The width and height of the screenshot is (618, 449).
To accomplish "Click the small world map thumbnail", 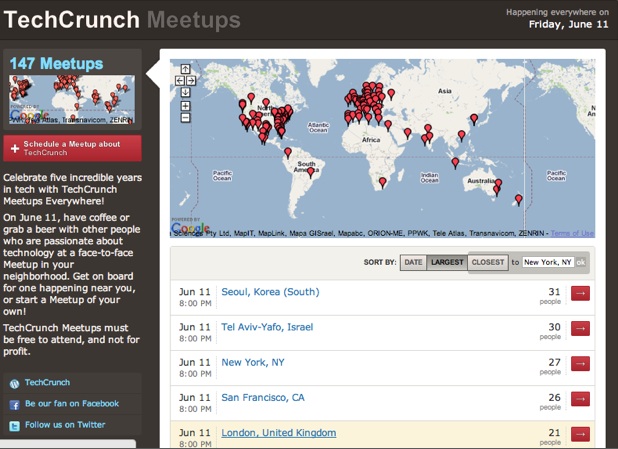I will point(72,99).
